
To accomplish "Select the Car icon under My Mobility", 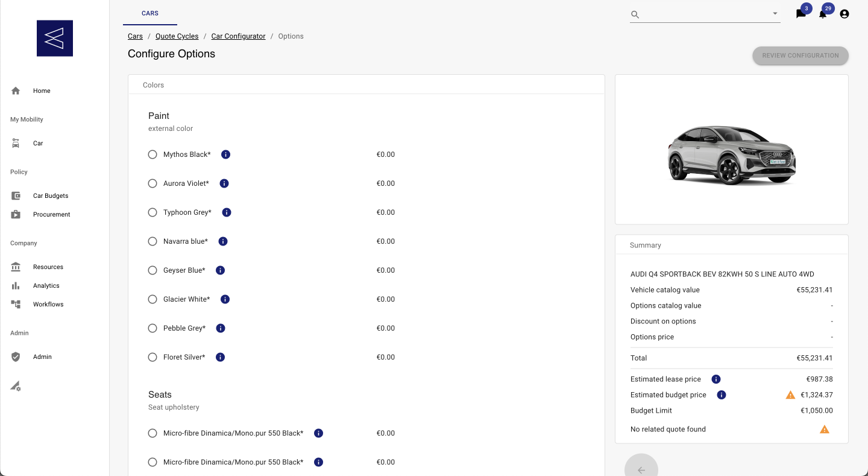I will click(x=15, y=143).
